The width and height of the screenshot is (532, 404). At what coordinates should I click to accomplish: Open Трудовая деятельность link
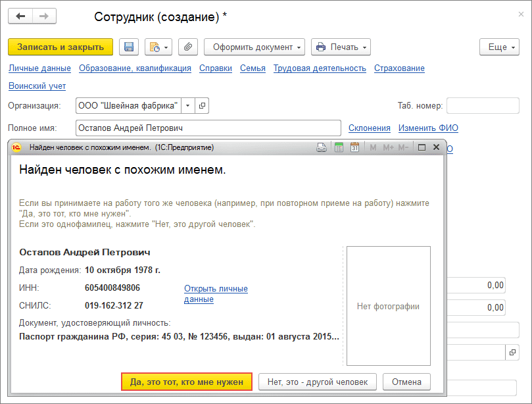[320, 68]
